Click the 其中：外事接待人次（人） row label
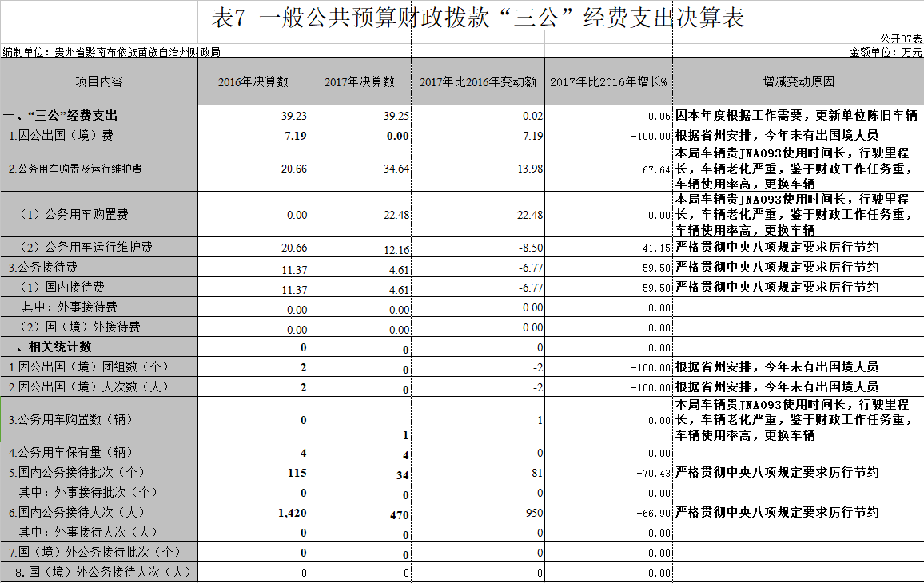924x583 pixels. click(89, 533)
